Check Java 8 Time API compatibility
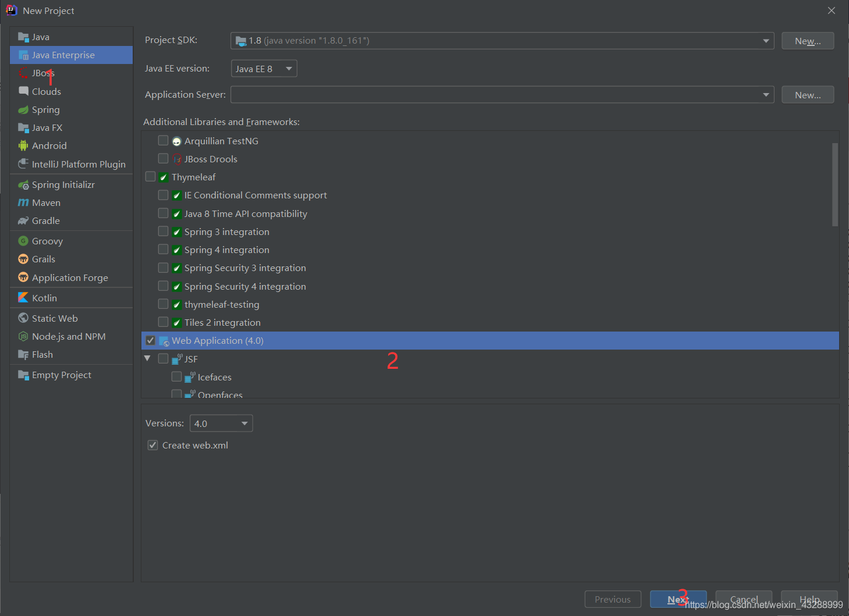Viewport: 849px width, 616px height. (x=163, y=213)
